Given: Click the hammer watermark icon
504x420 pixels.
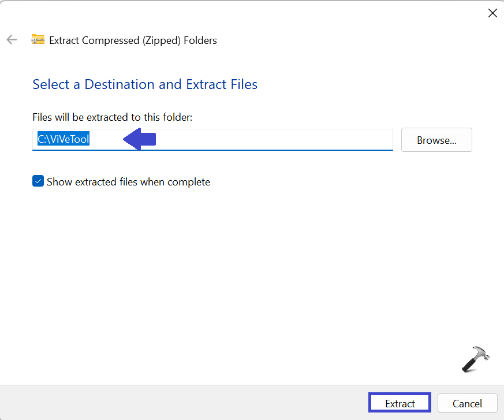Looking at the screenshot, I should pos(475,359).
